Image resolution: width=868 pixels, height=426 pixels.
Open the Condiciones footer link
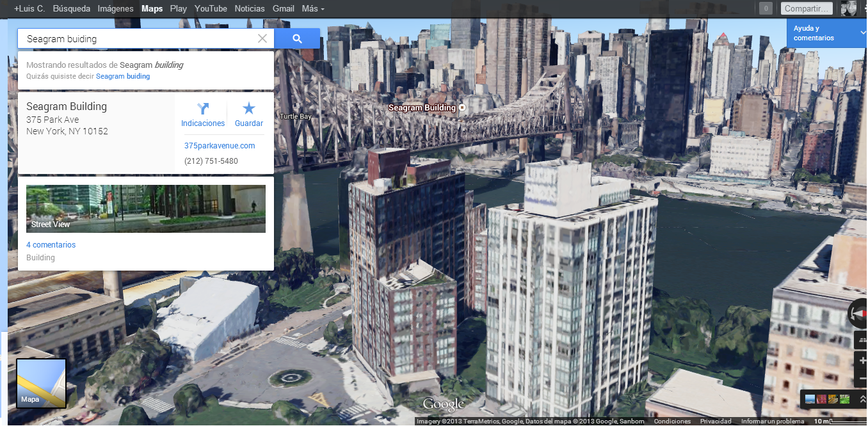click(x=672, y=422)
